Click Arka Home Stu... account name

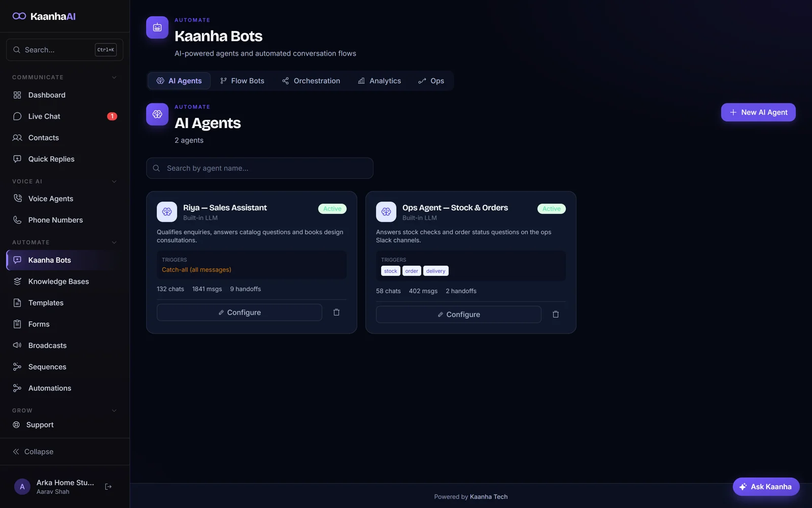click(x=65, y=483)
